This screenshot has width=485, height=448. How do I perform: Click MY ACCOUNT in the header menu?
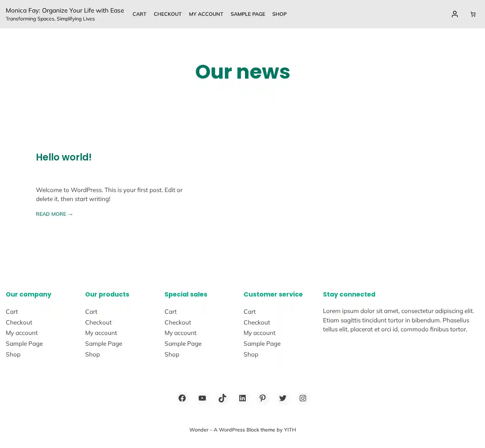point(206,14)
